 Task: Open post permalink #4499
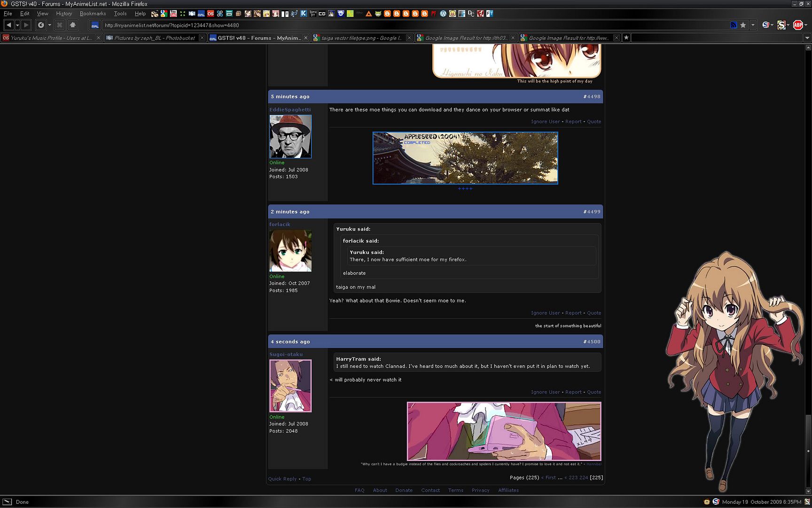pyautogui.click(x=592, y=212)
